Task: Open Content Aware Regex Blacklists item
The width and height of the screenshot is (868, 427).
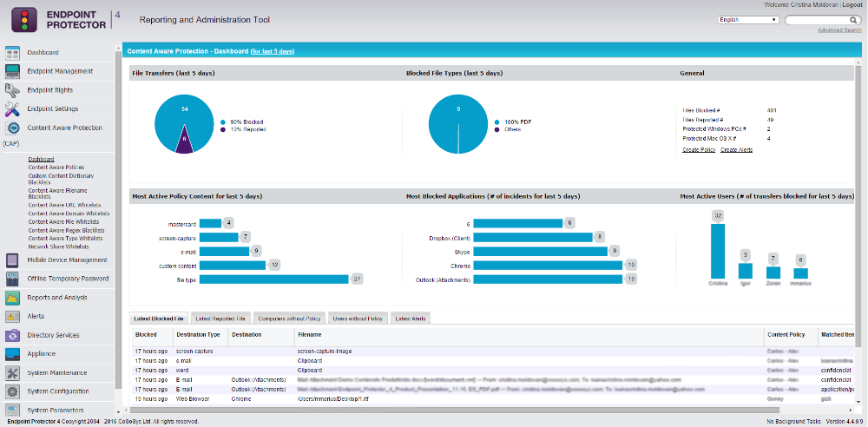Action: (67, 230)
